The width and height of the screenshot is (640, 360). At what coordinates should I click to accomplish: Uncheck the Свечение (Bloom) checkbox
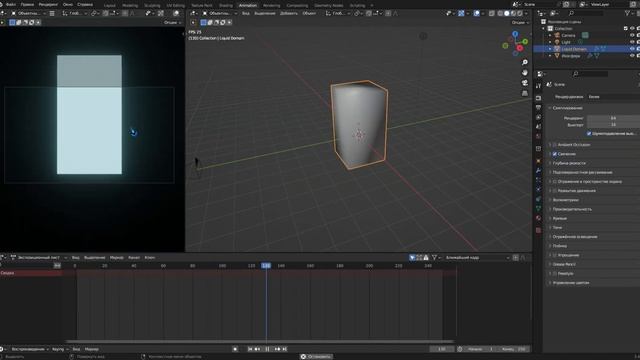[554, 154]
